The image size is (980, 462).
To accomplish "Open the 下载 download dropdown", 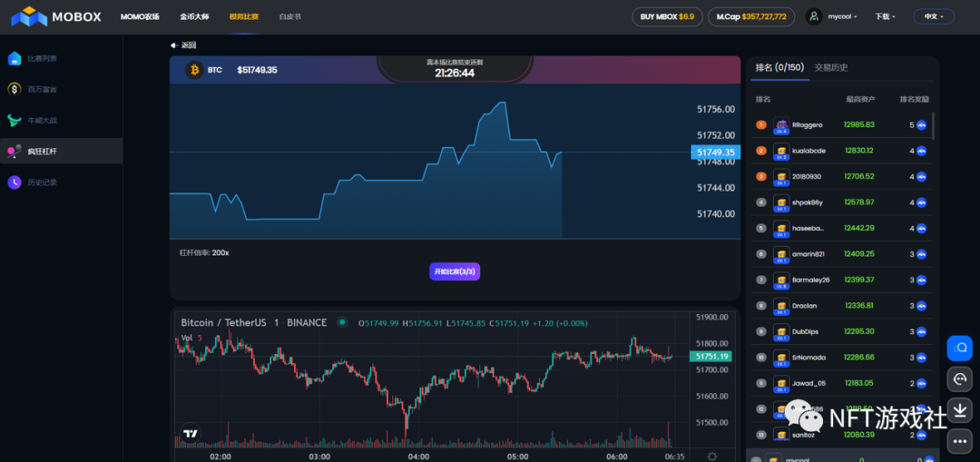I will point(886,17).
